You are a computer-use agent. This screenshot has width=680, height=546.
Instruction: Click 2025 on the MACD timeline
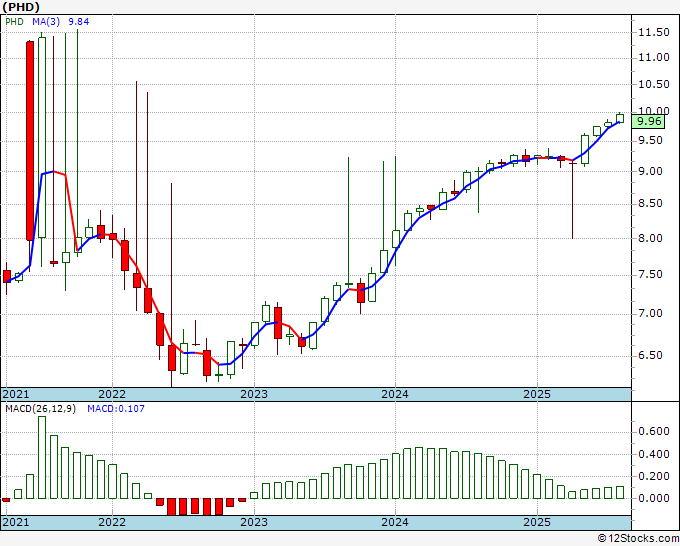click(537, 522)
